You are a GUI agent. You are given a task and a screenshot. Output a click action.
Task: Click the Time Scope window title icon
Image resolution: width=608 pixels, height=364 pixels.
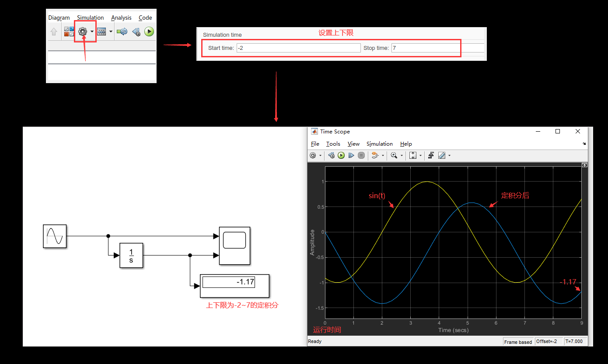coord(314,131)
